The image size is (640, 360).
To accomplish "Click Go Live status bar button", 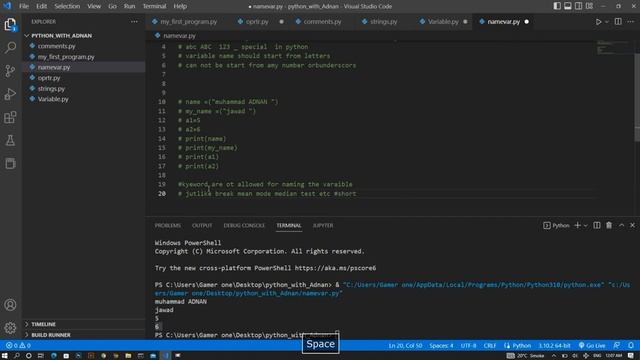I will (x=592, y=345).
